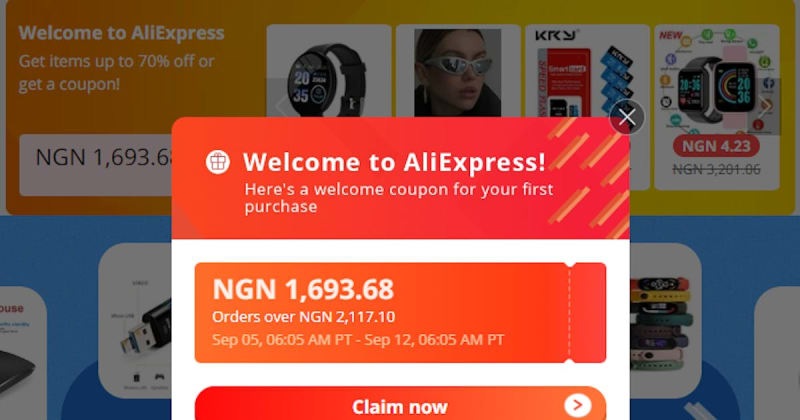Open the KRY memory card product thumbnail
The image size is (800, 420).
coord(587,71)
